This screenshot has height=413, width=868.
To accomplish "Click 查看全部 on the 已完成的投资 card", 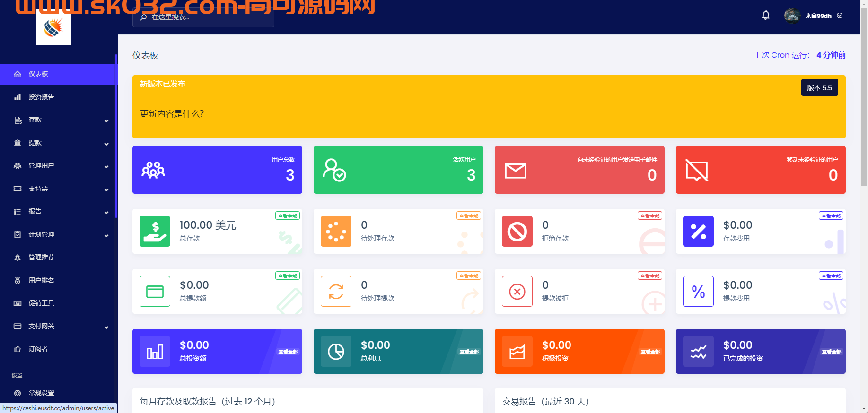I will pyautogui.click(x=831, y=352).
